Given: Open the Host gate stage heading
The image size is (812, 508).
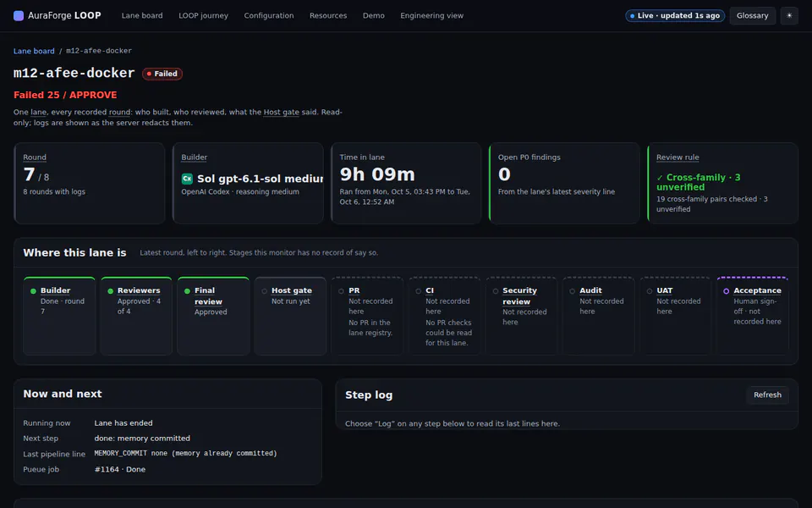Looking at the screenshot, I should pyautogui.click(x=292, y=290).
